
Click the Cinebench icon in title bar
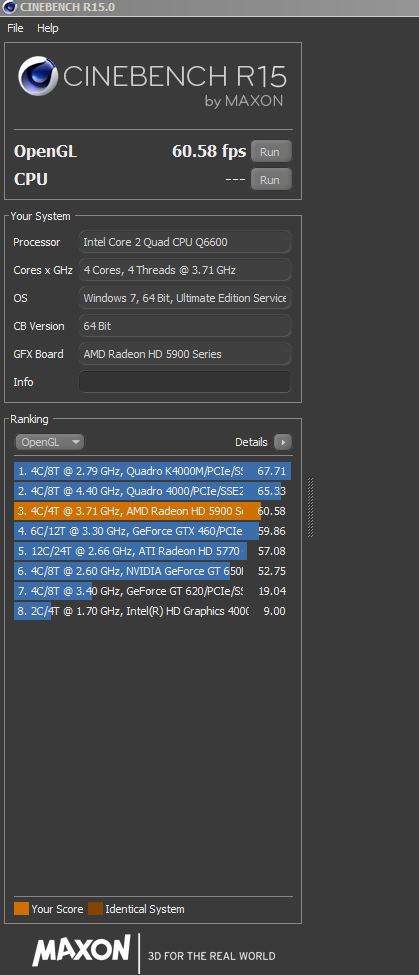[x=9, y=7]
